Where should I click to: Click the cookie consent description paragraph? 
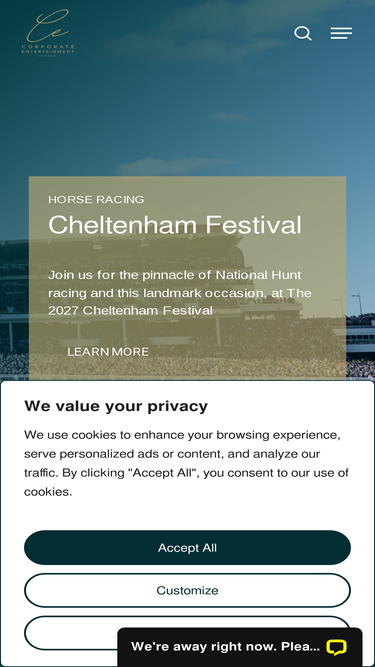(x=186, y=463)
